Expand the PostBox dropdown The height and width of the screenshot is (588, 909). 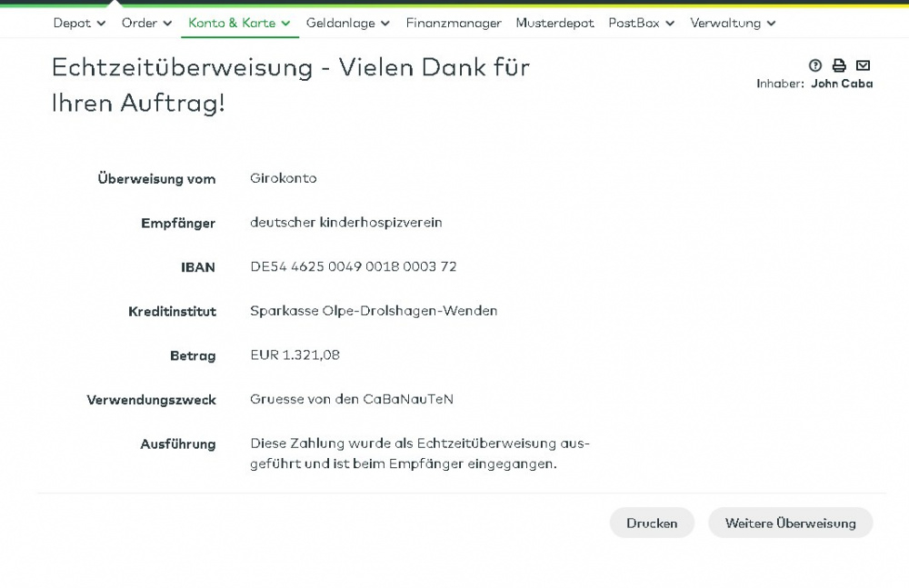pyautogui.click(x=641, y=23)
